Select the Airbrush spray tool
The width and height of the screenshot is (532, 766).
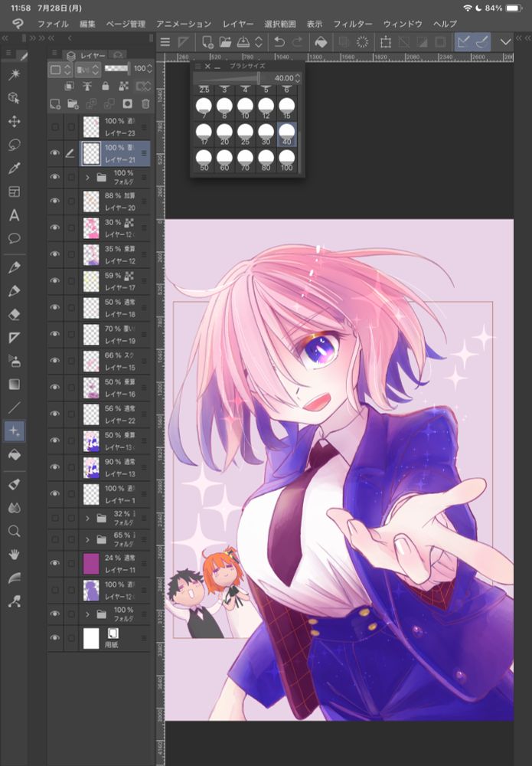[14, 361]
